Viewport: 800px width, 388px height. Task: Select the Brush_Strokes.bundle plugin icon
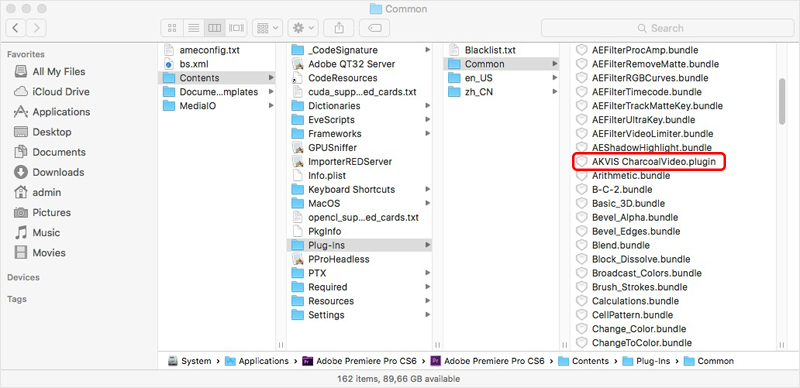click(581, 287)
